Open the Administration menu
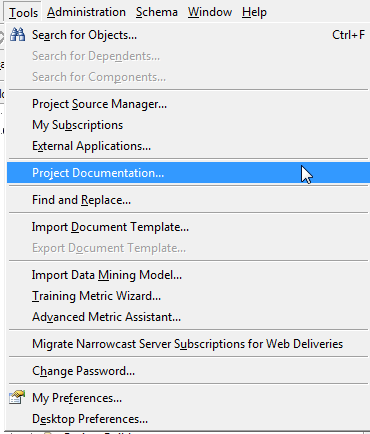The width and height of the screenshot is (370, 434). [x=86, y=12]
